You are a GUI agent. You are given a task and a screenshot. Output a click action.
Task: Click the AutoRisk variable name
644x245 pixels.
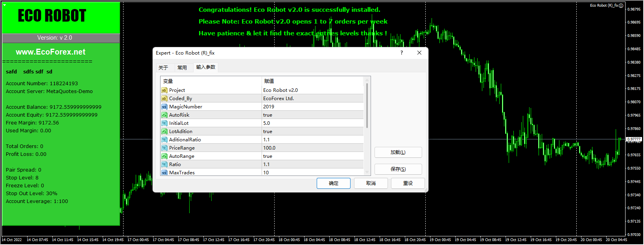click(x=179, y=115)
